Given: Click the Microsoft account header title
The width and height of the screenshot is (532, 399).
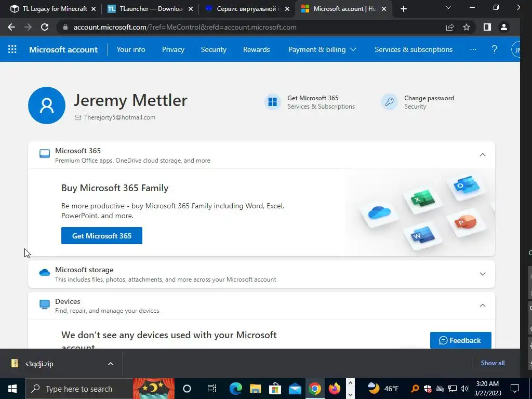Looking at the screenshot, I should [x=63, y=49].
